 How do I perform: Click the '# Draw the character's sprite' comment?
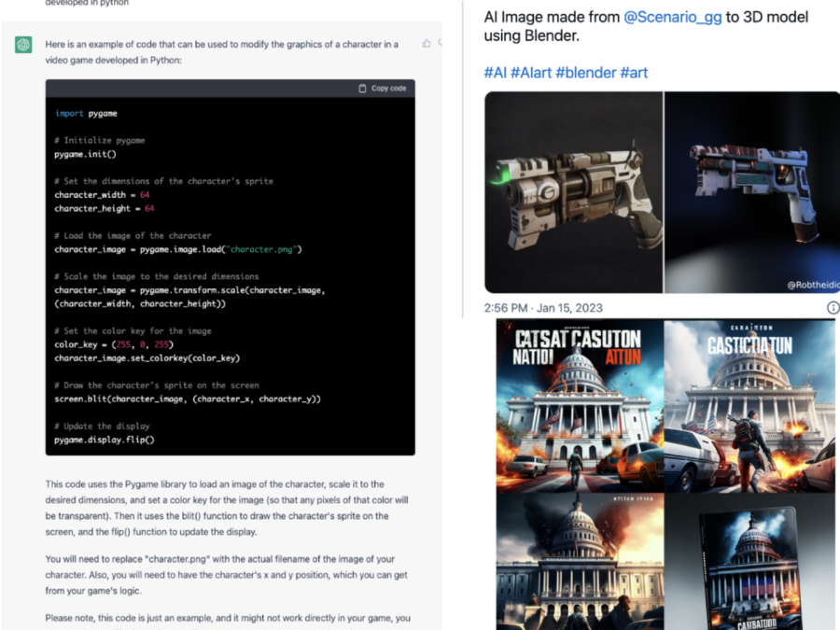point(157,385)
